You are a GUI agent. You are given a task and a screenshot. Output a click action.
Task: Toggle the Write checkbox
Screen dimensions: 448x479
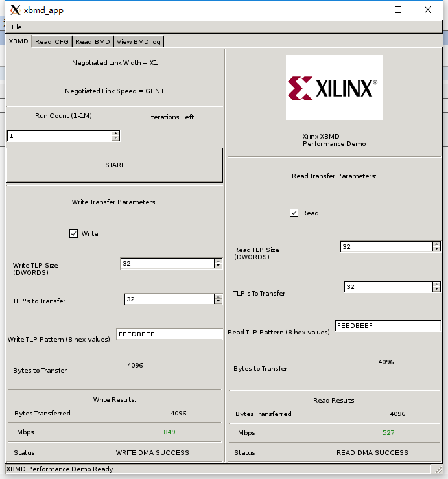click(73, 234)
